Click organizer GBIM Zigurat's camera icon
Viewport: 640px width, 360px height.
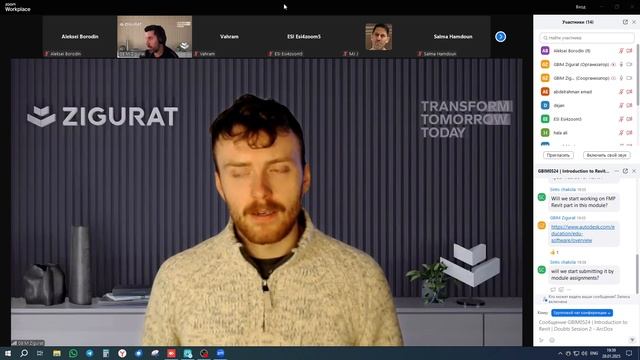pos(629,64)
